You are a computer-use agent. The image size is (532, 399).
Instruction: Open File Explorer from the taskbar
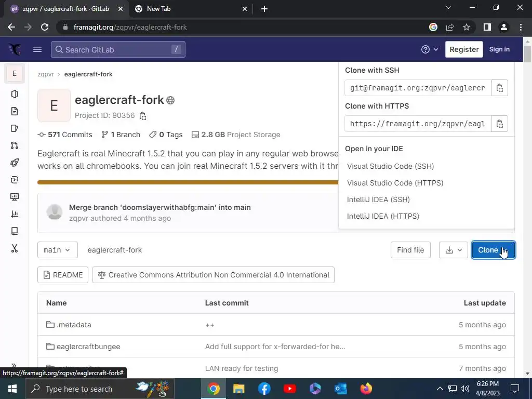pos(239,389)
